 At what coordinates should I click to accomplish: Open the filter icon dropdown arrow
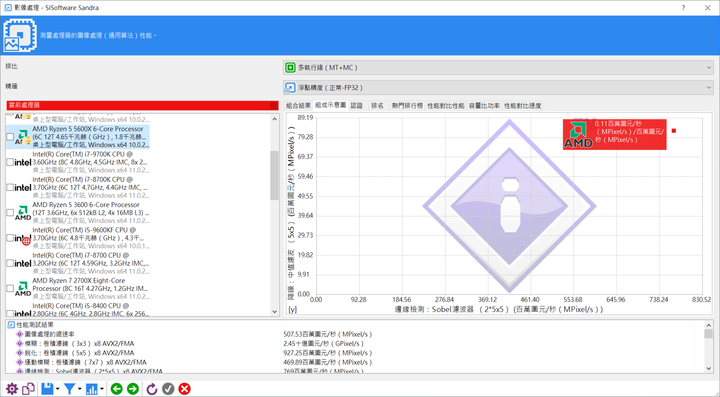pos(79,389)
